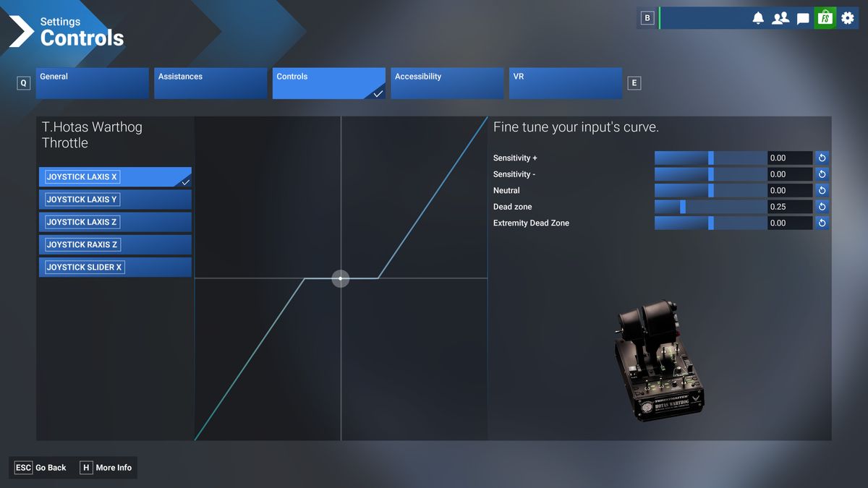Click the Dead zone 0.25 value field
Image resolution: width=868 pixels, height=488 pixels.
pos(790,207)
